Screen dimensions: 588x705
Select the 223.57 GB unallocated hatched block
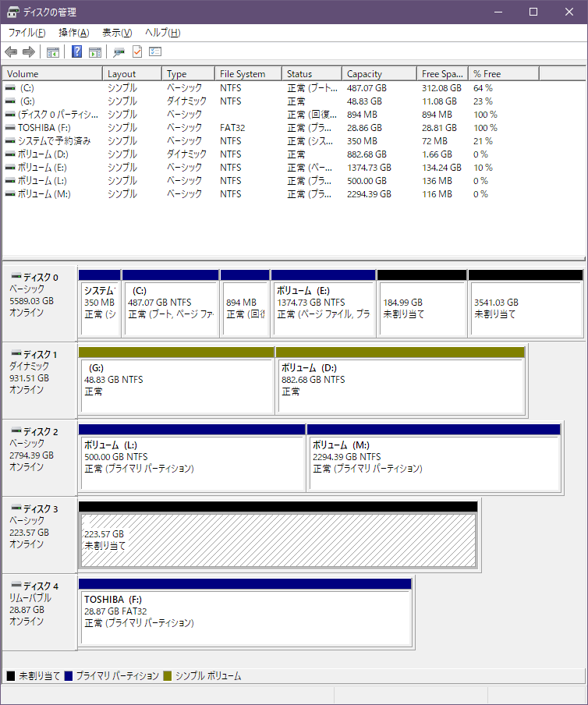click(x=278, y=535)
